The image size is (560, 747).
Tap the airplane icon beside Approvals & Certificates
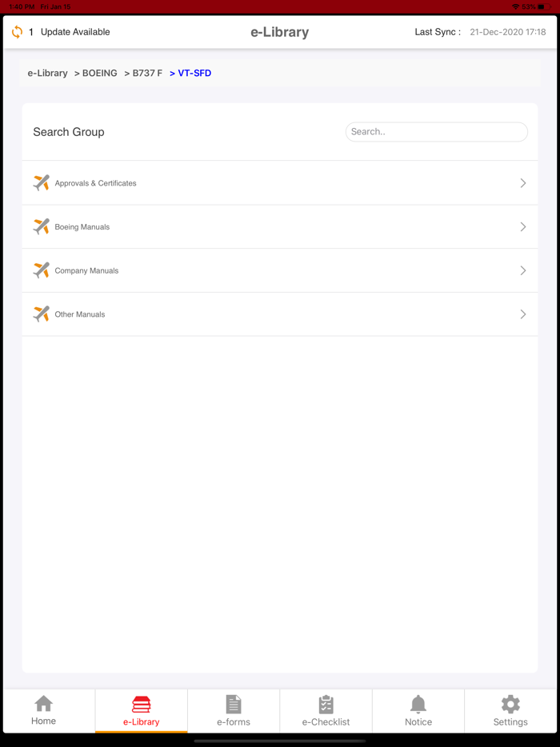[41, 182]
